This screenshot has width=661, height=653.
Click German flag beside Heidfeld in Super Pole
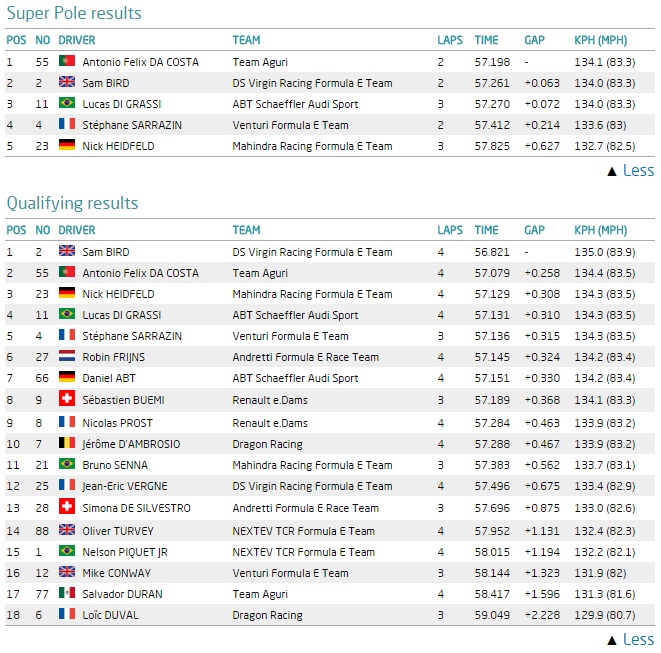pos(67,145)
